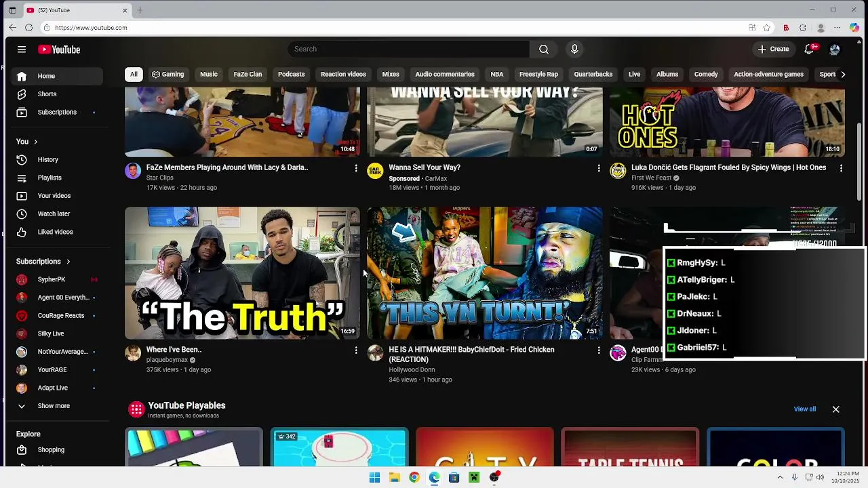Open Shopping under Explore
Screen dimensions: 868x488
pos(57,450)
